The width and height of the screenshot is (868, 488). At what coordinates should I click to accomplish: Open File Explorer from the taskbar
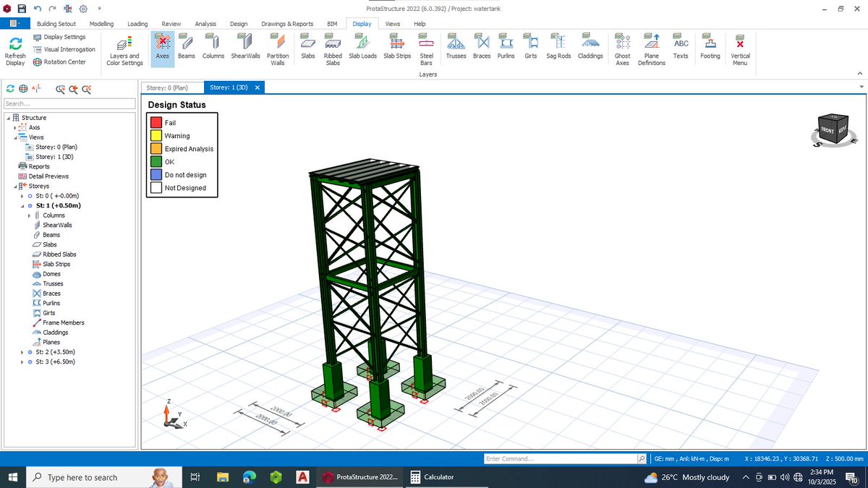point(223,477)
